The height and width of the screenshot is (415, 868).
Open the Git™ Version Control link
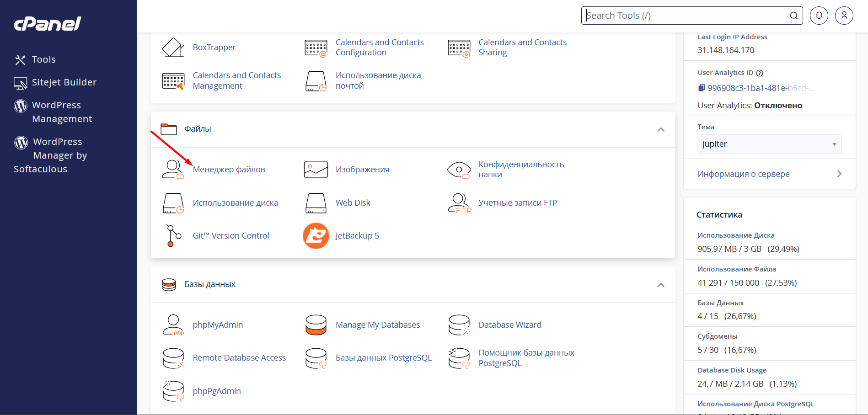231,236
